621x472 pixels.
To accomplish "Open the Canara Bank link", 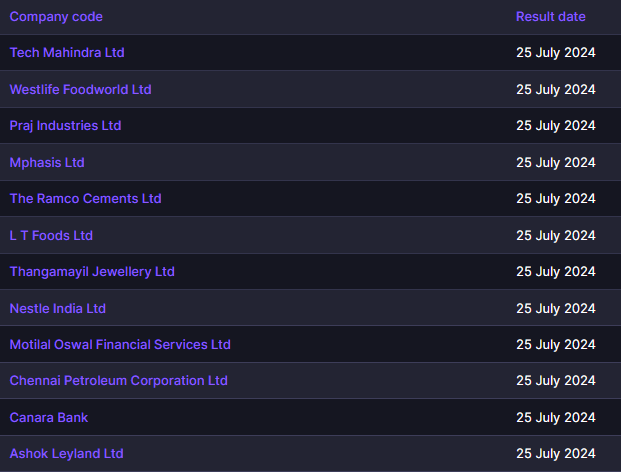I will click(x=49, y=417).
